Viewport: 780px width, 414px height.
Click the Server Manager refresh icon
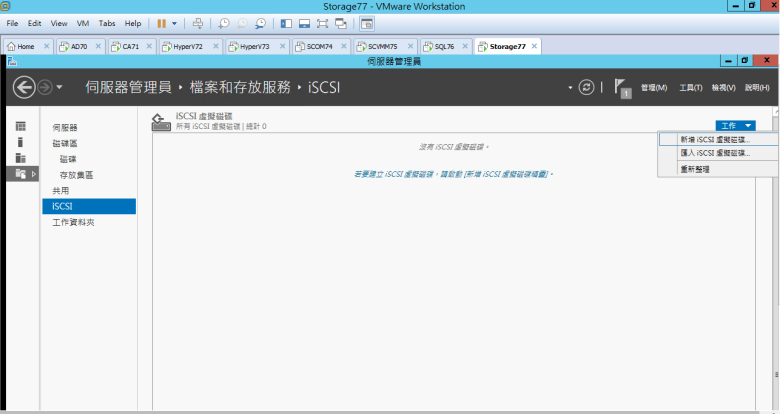click(587, 88)
